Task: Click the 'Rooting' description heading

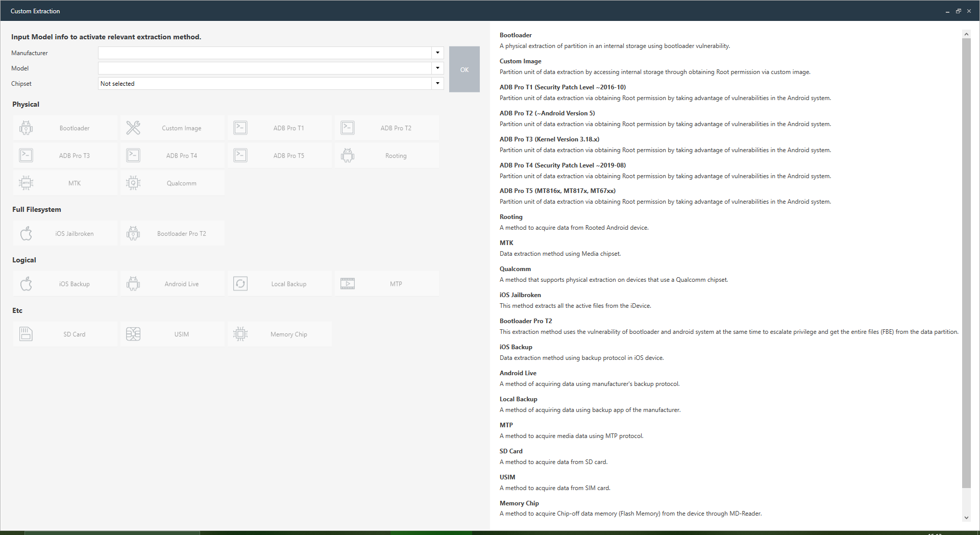Action: point(511,216)
